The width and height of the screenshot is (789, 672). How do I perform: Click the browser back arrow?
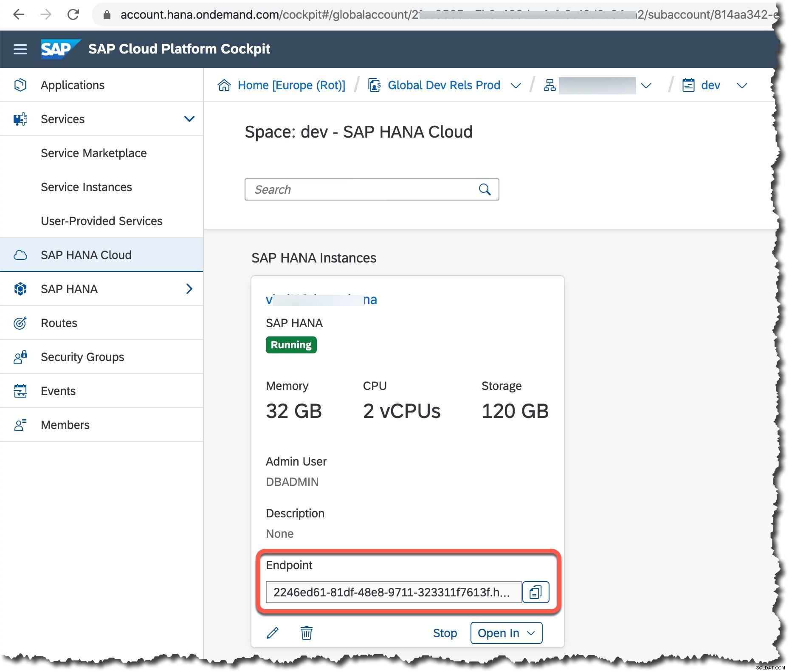coord(19,14)
